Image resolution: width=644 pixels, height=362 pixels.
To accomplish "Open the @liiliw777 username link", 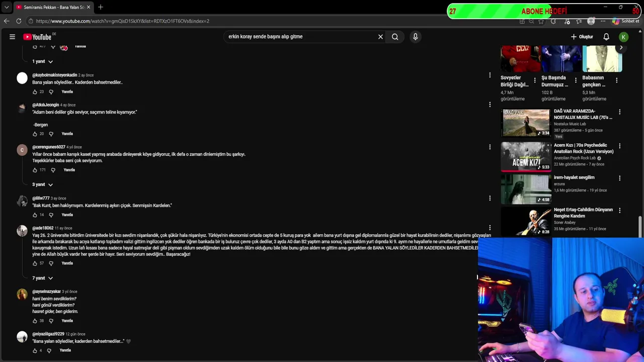I will point(41,198).
